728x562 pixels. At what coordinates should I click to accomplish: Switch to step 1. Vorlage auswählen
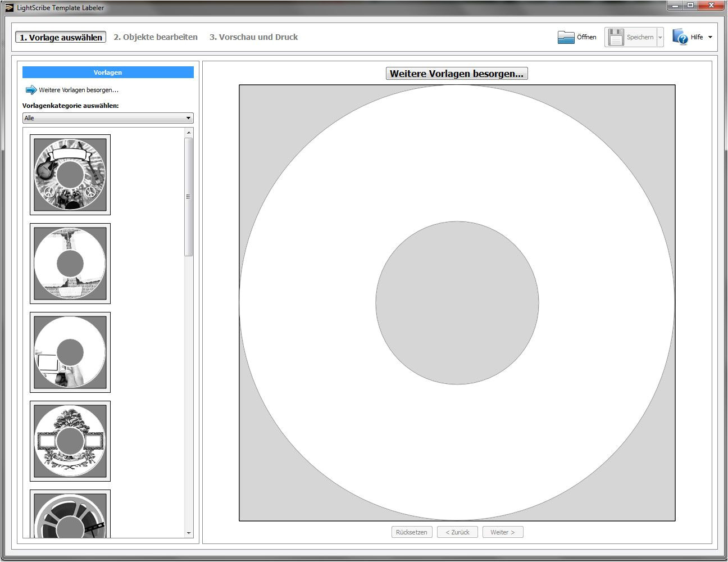(61, 37)
